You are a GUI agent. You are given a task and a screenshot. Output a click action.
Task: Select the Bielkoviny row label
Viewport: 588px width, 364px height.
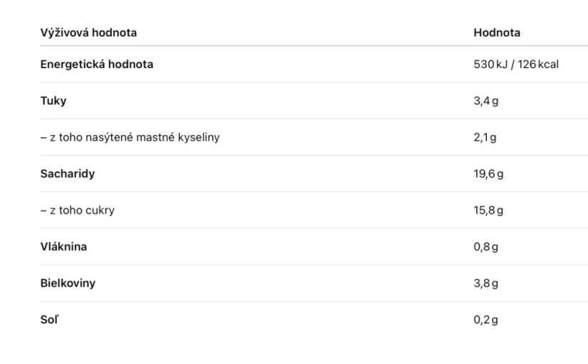click(68, 283)
